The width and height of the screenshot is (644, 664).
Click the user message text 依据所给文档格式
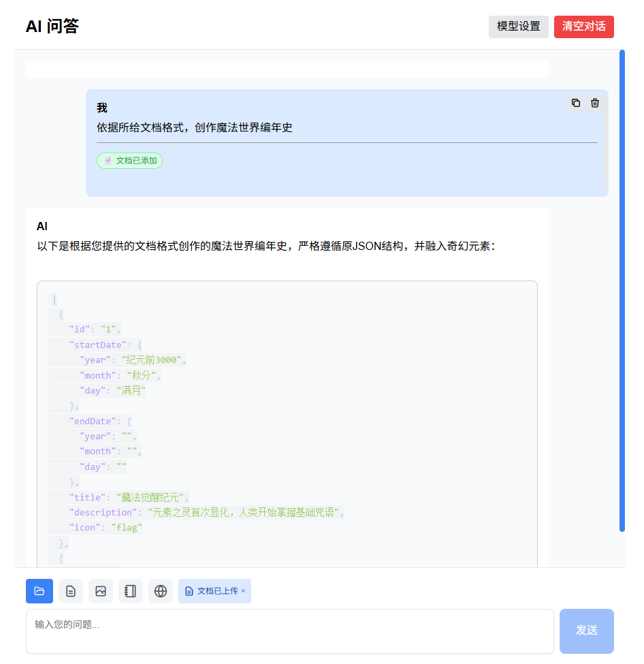194,127
